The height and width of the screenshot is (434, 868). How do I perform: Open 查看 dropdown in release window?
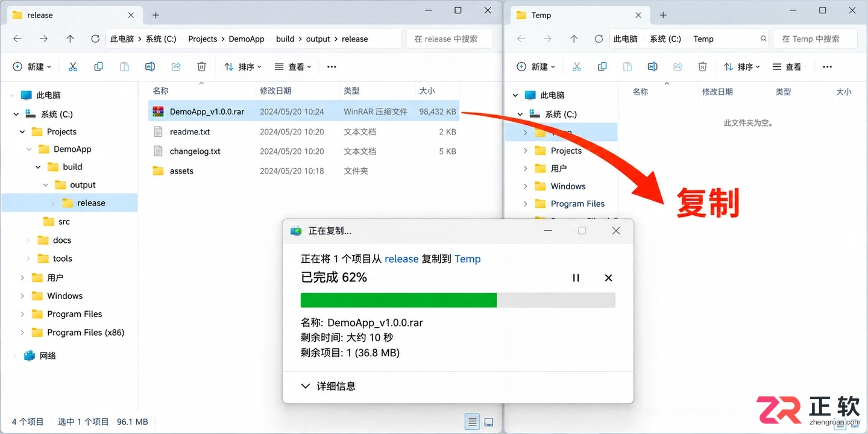(293, 67)
